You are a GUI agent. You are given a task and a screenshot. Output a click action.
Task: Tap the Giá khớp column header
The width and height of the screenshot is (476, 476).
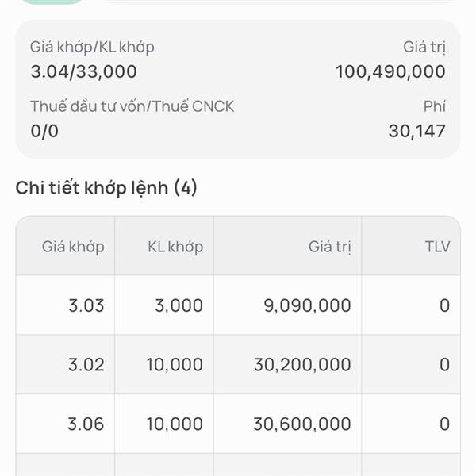pyautogui.click(x=73, y=246)
